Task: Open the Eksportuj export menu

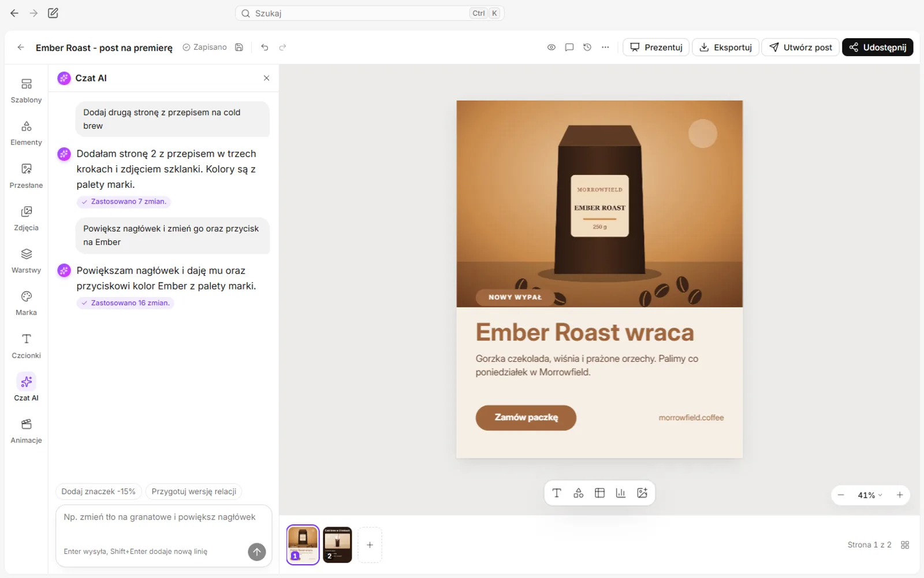Action: click(726, 47)
